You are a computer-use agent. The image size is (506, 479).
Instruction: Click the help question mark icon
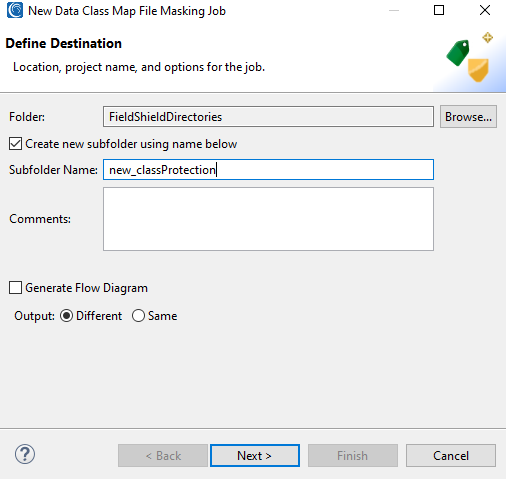click(x=25, y=454)
